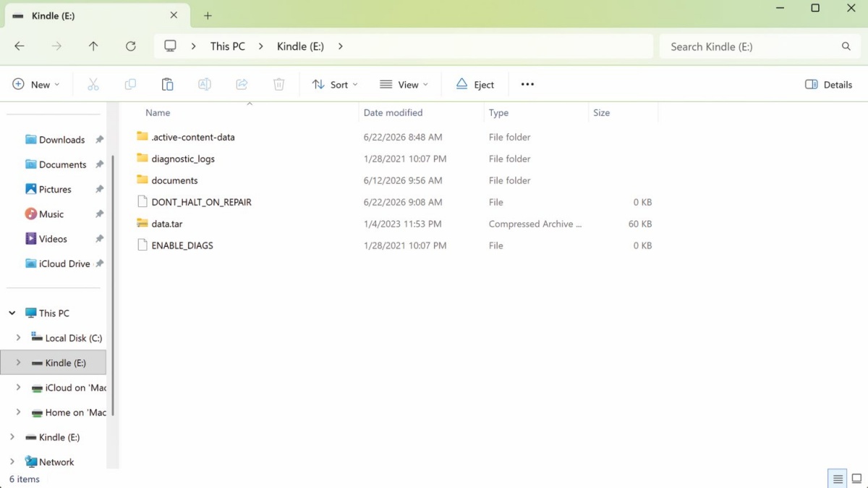
Task: Click the 6 items status text
Action: [25, 479]
